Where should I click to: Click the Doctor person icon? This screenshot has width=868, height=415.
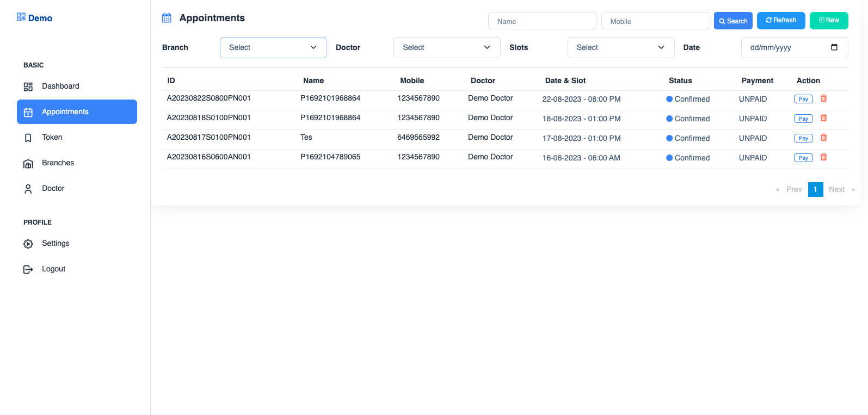(x=28, y=189)
